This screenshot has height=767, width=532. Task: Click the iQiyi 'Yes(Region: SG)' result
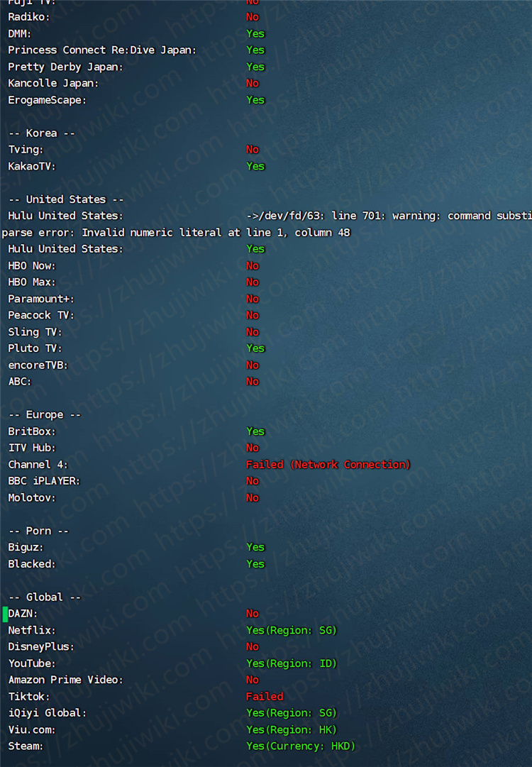point(292,713)
